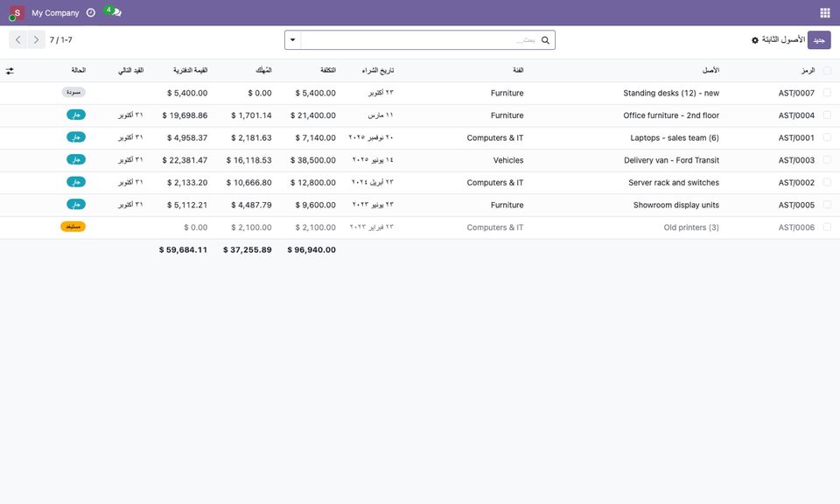
Task: Open the Server rack and switches asset
Action: [x=674, y=183]
